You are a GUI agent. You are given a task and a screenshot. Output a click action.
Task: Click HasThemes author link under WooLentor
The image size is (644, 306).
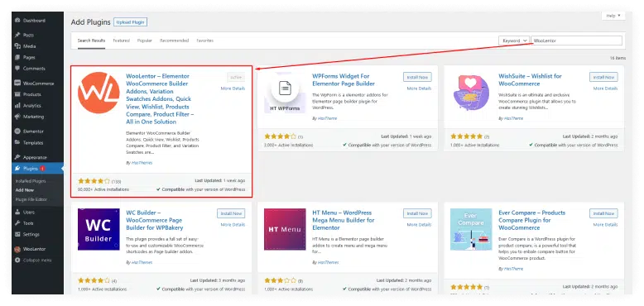point(142,163)
